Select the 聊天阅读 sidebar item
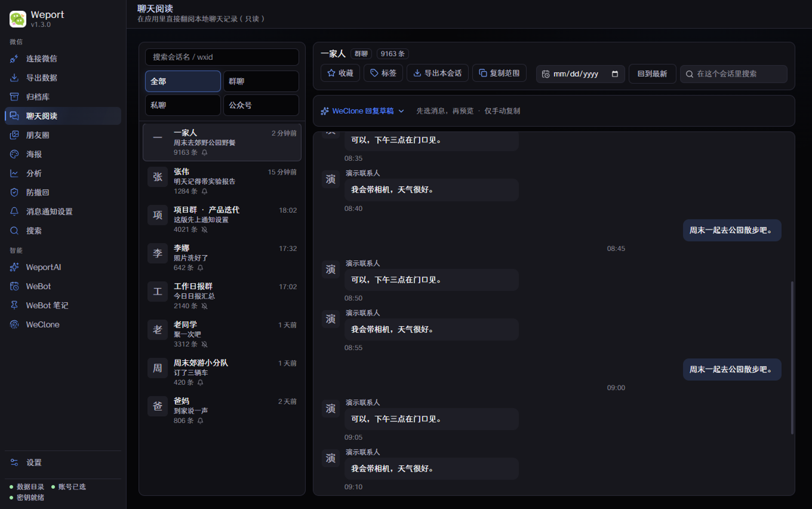The width and height of the screenshot is (812, 509). pos(63,116)
